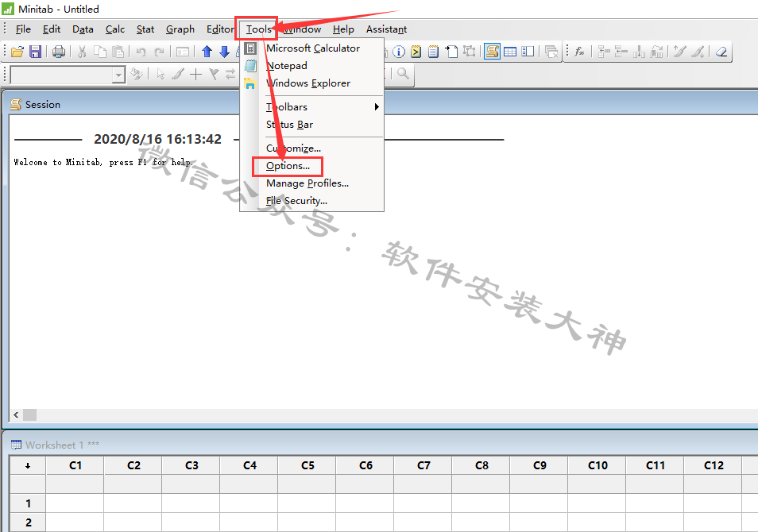Screen dimensions: 758x532
Task: Open the Graph menu
Action: [180, 29]
